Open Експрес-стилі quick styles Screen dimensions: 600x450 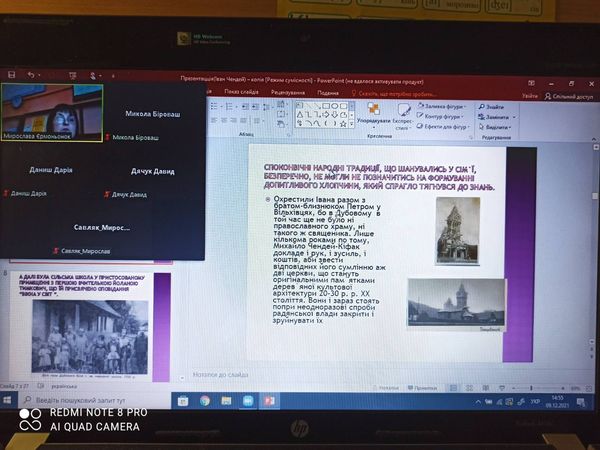click(x=403, y=116)
